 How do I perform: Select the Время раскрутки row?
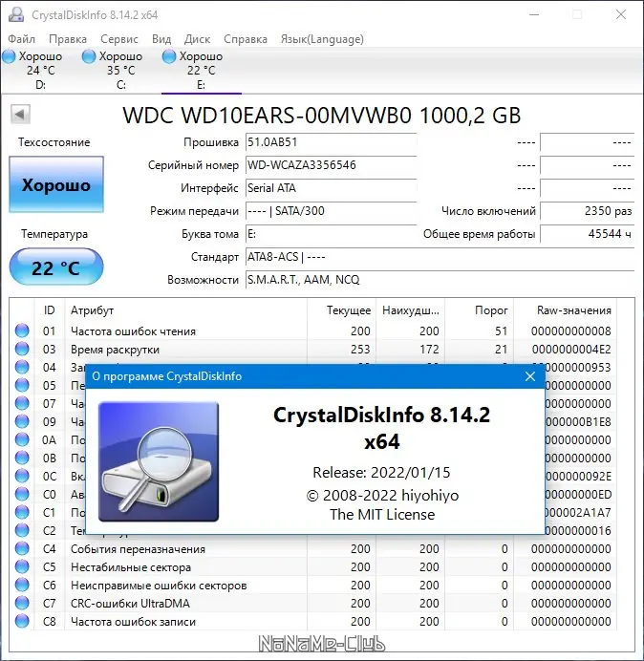click(x=312, y=349)
